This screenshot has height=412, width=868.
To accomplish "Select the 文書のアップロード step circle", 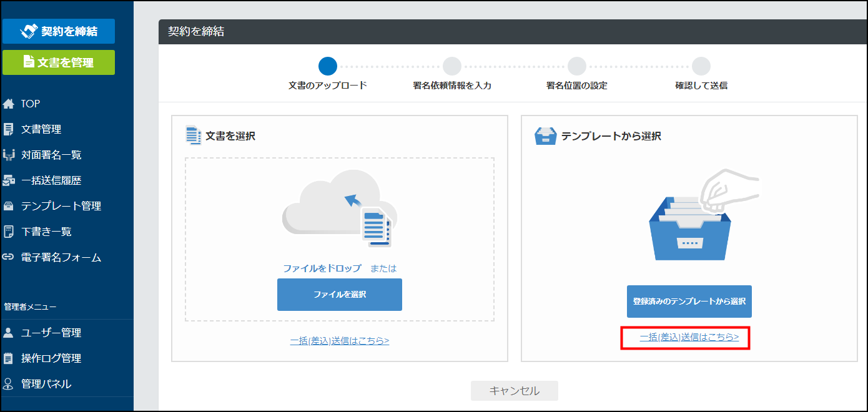I will click(327, 66).
